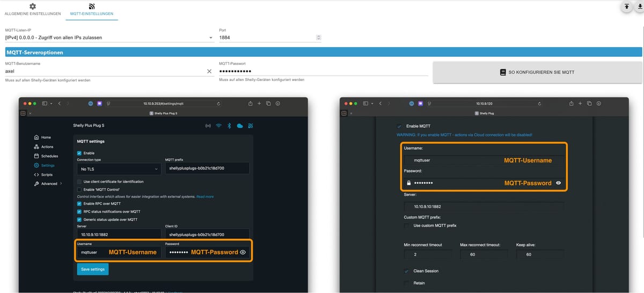This screenshot has height=293, width=644.
Task: Click Username field in Shelly Plus Plug S window
Action: coord(119,252)
